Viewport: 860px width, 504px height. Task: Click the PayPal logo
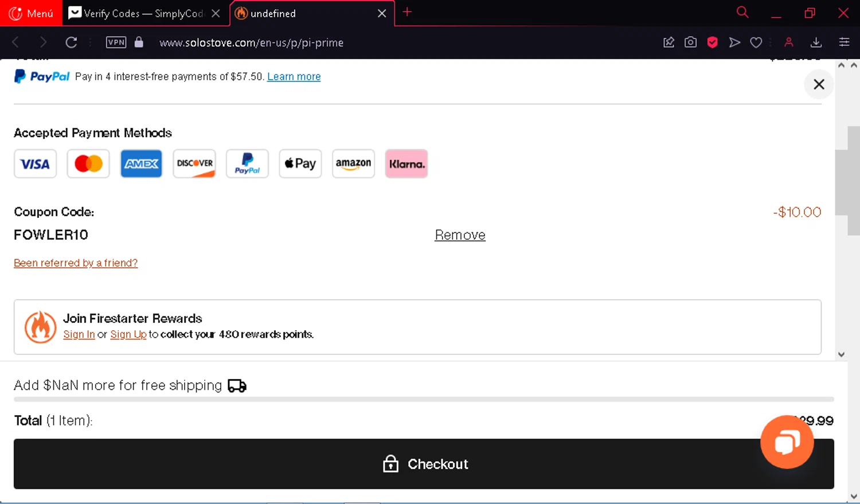tap(42, 76)
